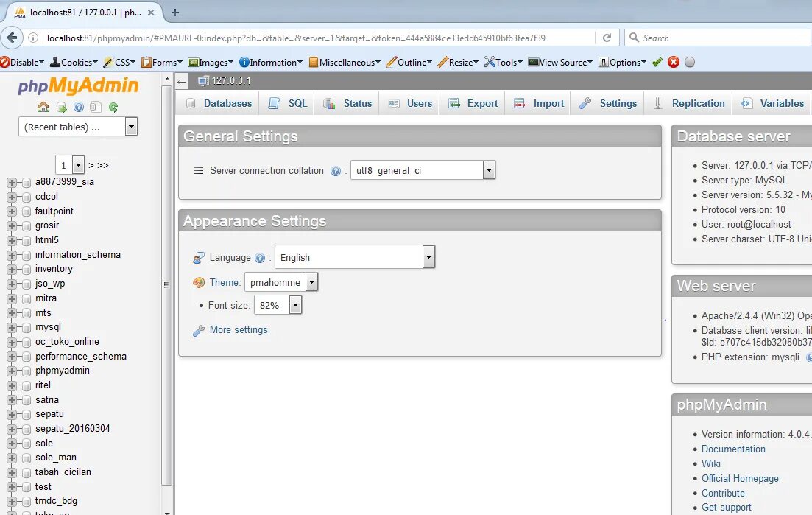The width and height of the screenshot is (812, 515).
Task: Go to next page with > link
Action: (x=91, y=165)
